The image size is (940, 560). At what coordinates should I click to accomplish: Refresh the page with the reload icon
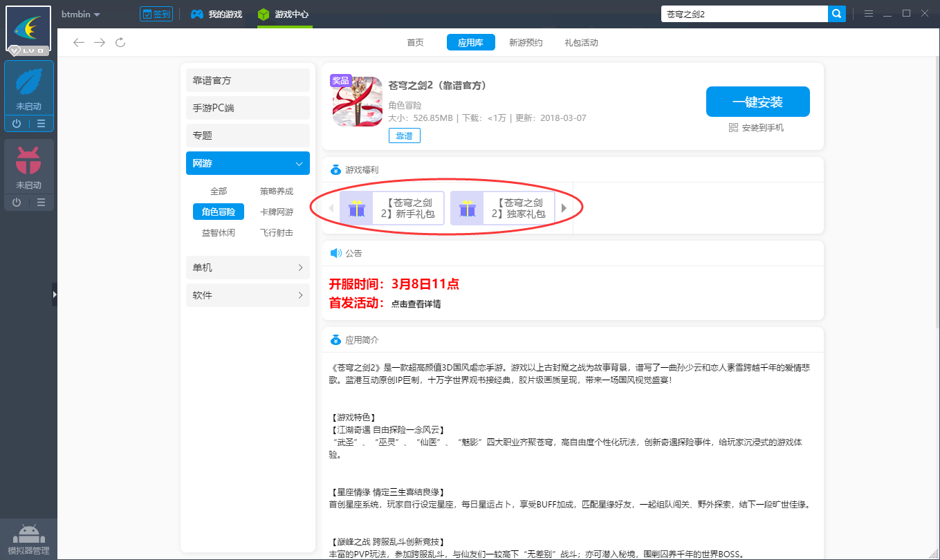click(120, 42)
